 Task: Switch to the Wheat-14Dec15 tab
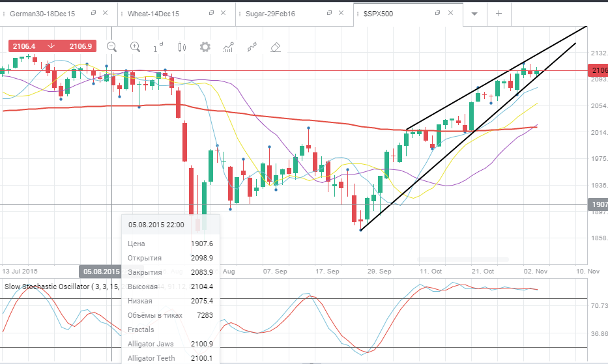point(154,14)
